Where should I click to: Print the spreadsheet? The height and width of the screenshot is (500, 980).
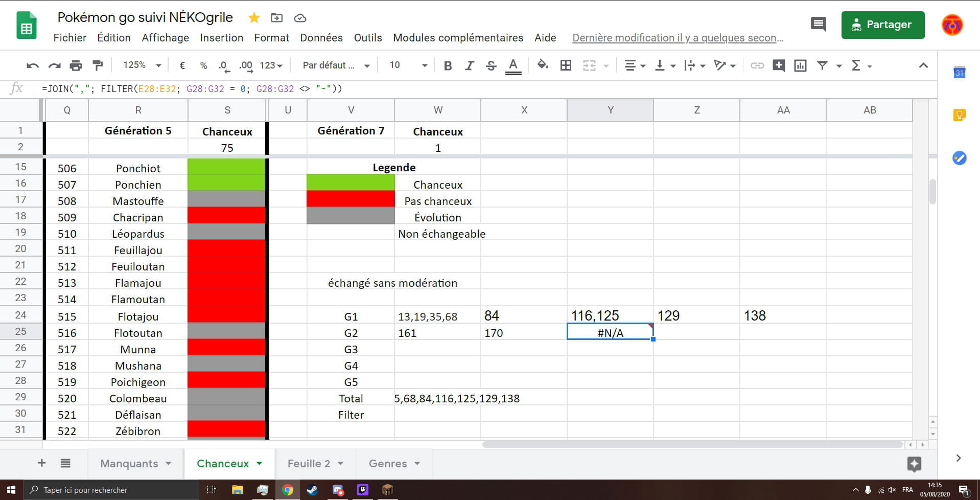click(x=76, y=65)
